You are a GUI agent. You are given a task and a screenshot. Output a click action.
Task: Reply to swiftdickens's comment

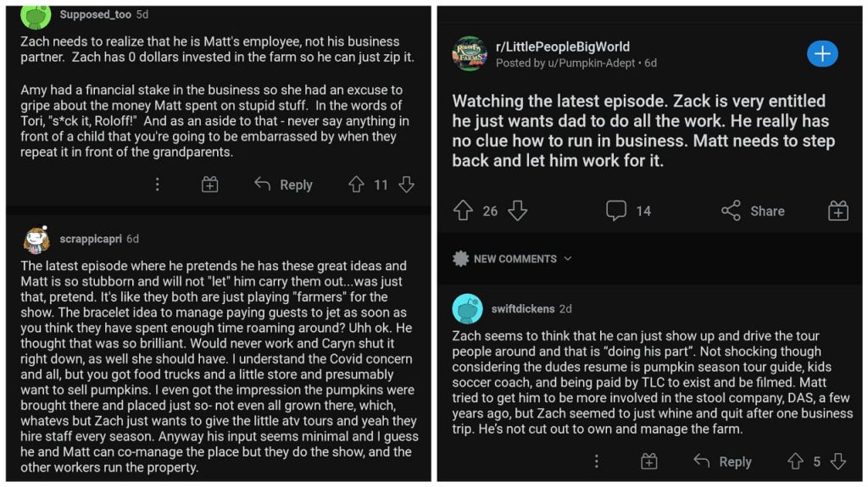(x=722, y=462)
